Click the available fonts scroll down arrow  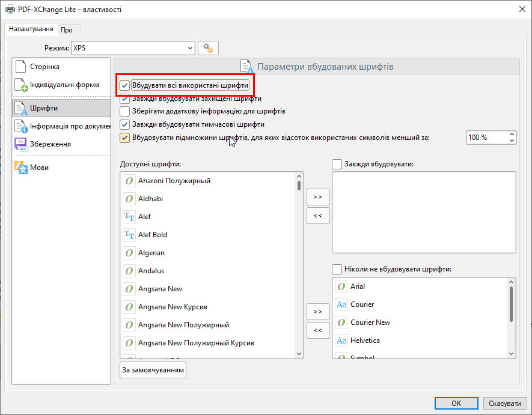(x=299, y=354)
